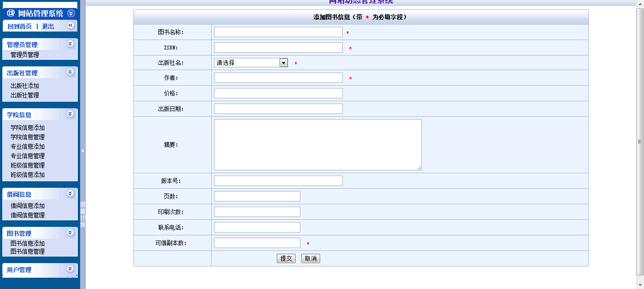
Task: Click the double-arrow icon beside 退出
Action: tap(71, 25)
